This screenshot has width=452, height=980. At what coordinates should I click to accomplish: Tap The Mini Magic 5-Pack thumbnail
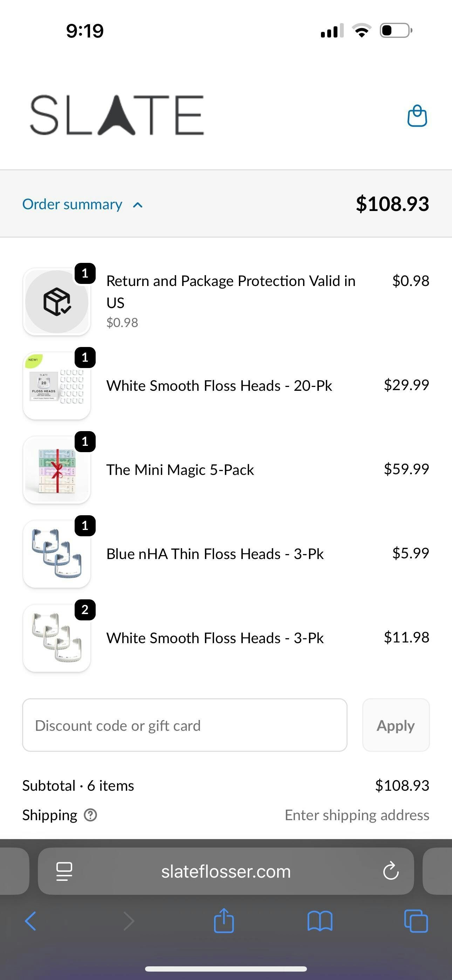[57, 470]
